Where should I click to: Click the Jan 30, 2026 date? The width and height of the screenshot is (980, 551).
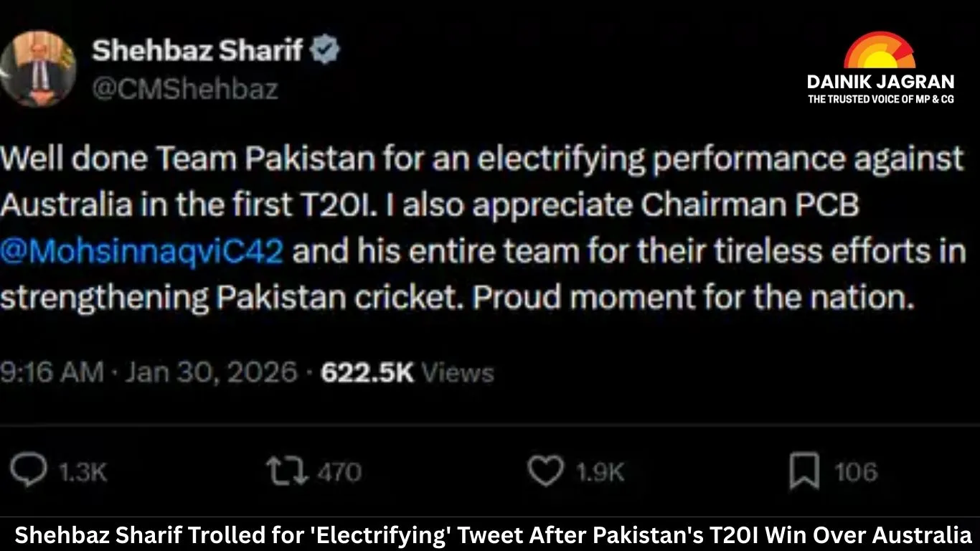point(211,372)
